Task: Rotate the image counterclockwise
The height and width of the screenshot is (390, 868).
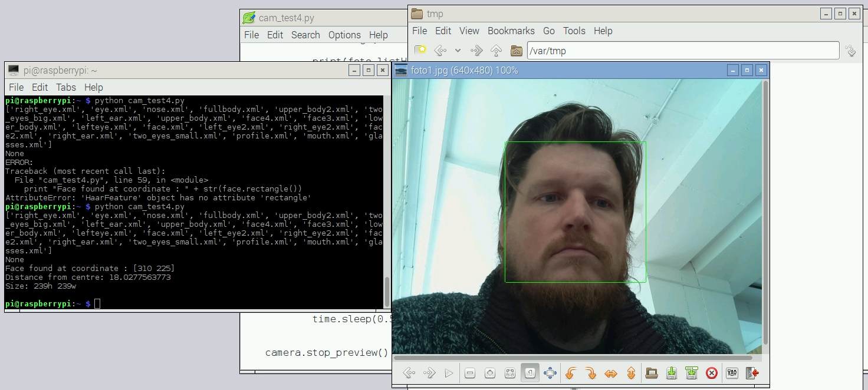Action: click(x=570, y=372)
